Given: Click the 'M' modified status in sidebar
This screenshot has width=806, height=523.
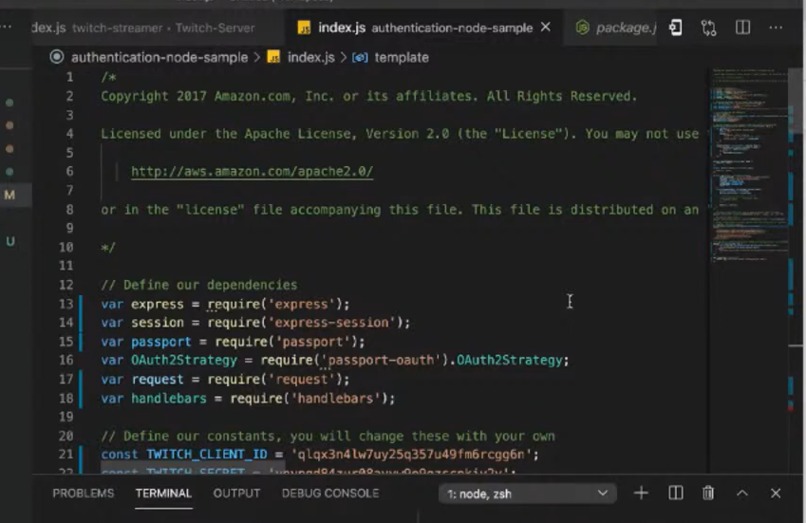Looking at the screenshot, I should tap(9, 195).
